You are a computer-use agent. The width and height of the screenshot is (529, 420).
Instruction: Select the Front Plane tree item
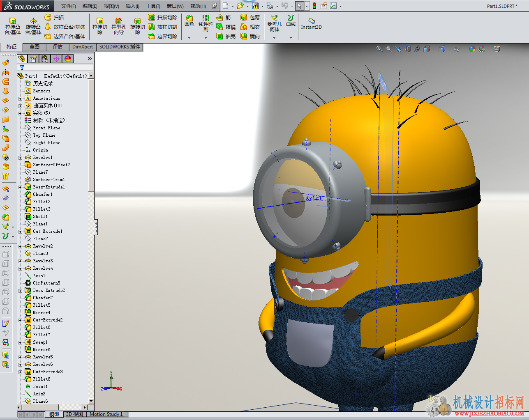pyautogui.click(x=42, y=128)
